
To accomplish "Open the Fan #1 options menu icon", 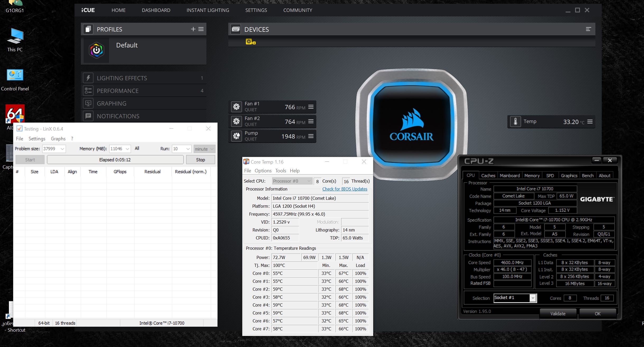I will [311, 107].
